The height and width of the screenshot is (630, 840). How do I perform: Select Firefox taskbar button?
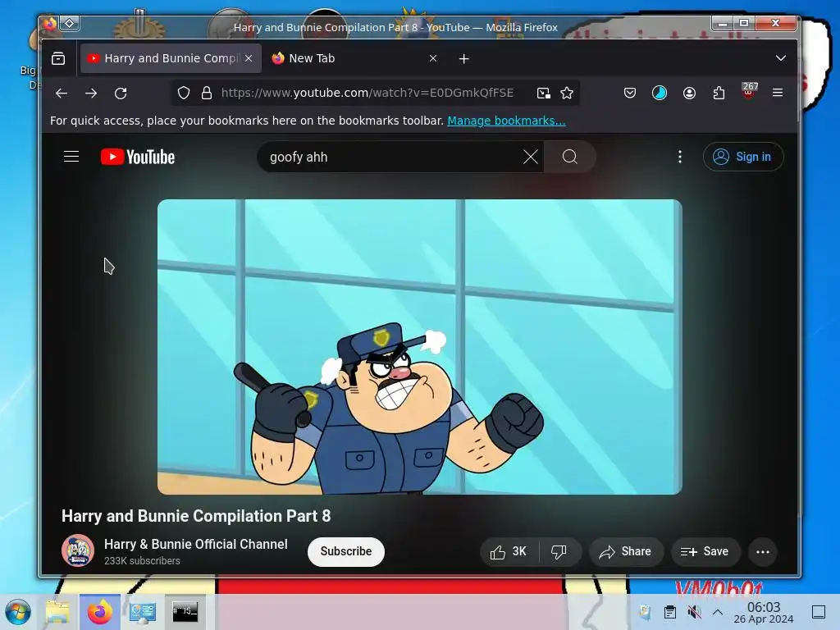pos(100,612)
